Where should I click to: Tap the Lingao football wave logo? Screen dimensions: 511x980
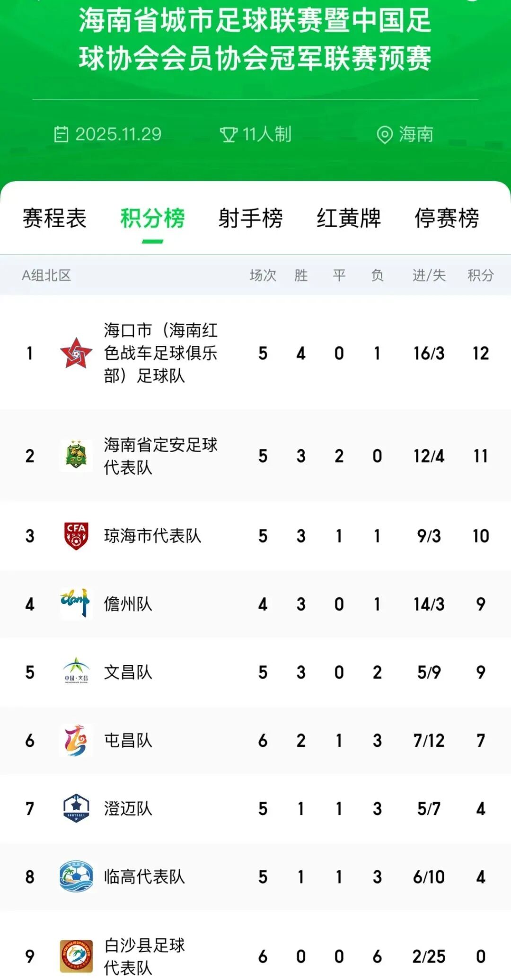click(x=76, y=876)
